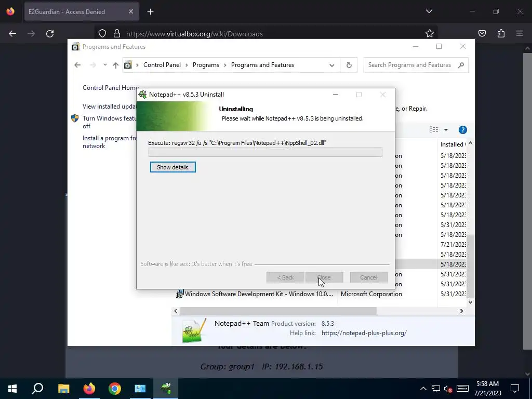Go back in Programs and Features window
The width and height of the screenshot is (532, 399).
tap(78, 65)
